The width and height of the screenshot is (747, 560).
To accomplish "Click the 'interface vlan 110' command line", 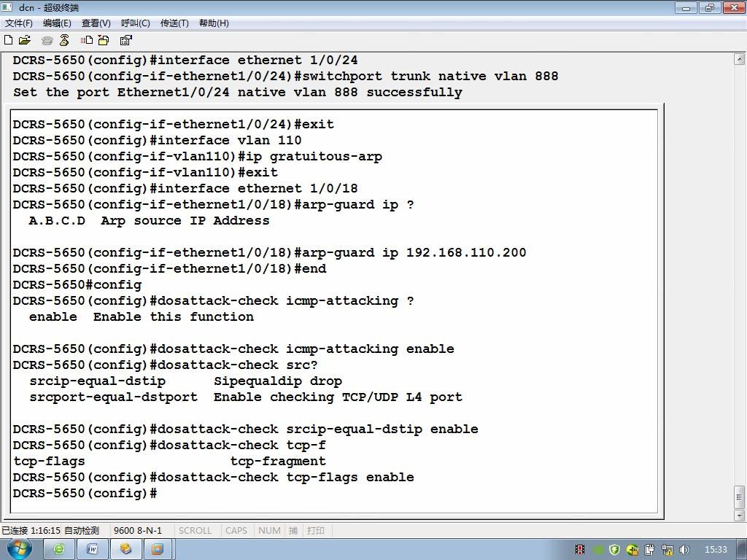I will point(158,141).
